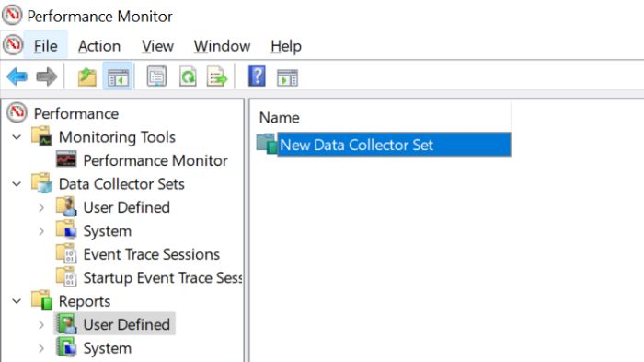Select Performance Monitor label in tree
Viewport: 644px width, 362px height.
point(155,160)
